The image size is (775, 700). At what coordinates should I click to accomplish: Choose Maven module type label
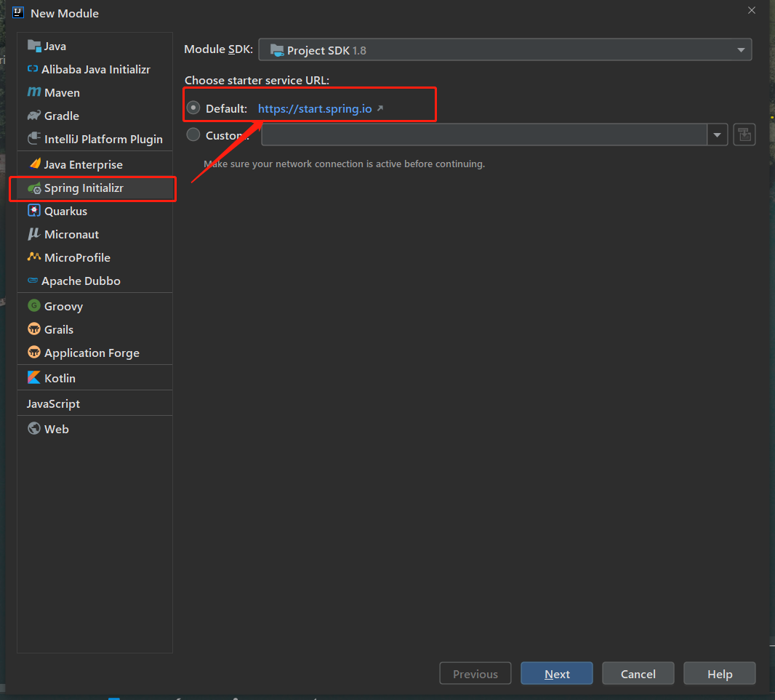pos(63,92)
